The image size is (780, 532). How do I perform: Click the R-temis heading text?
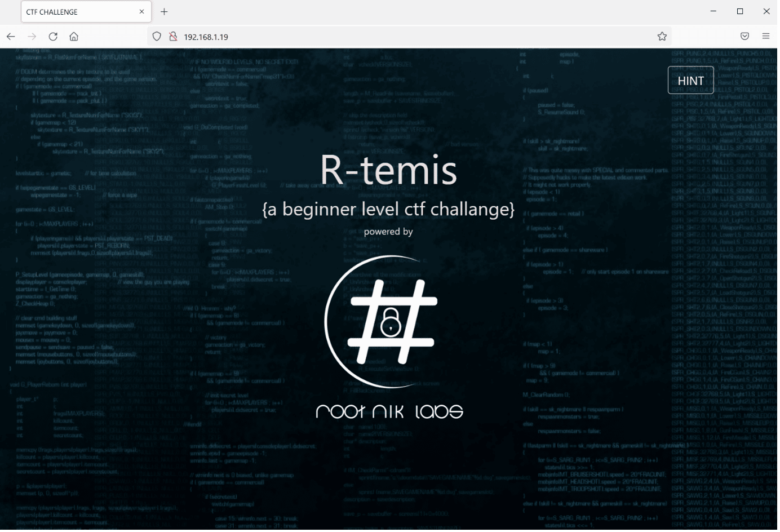tap(388, 170)
